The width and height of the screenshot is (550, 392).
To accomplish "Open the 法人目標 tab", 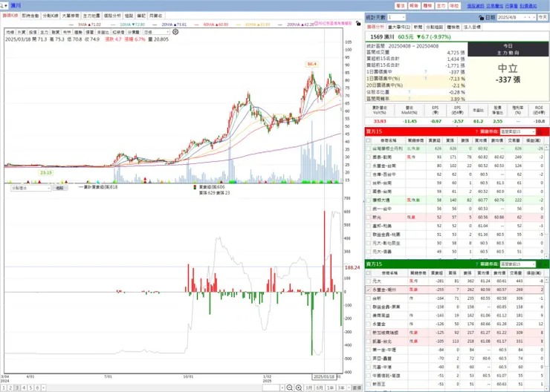I will (472, 27).
